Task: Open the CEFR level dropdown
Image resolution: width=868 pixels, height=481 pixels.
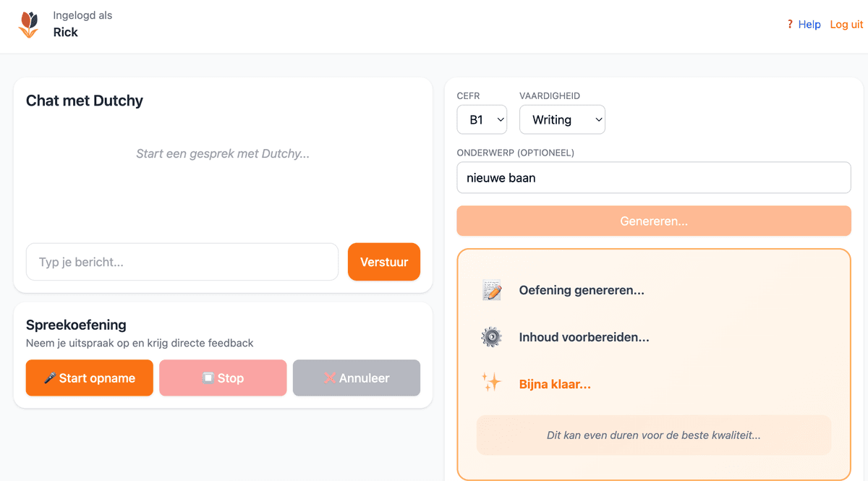Action: (482, 120)
